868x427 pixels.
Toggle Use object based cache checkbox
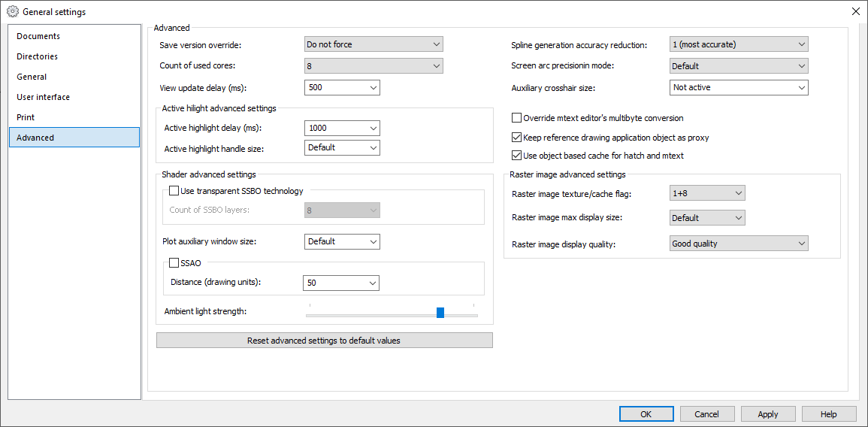pyautogui.click(x=516, y=156)
